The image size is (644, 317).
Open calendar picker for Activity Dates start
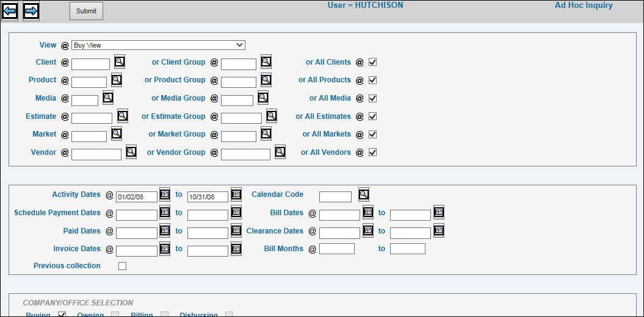165,194
